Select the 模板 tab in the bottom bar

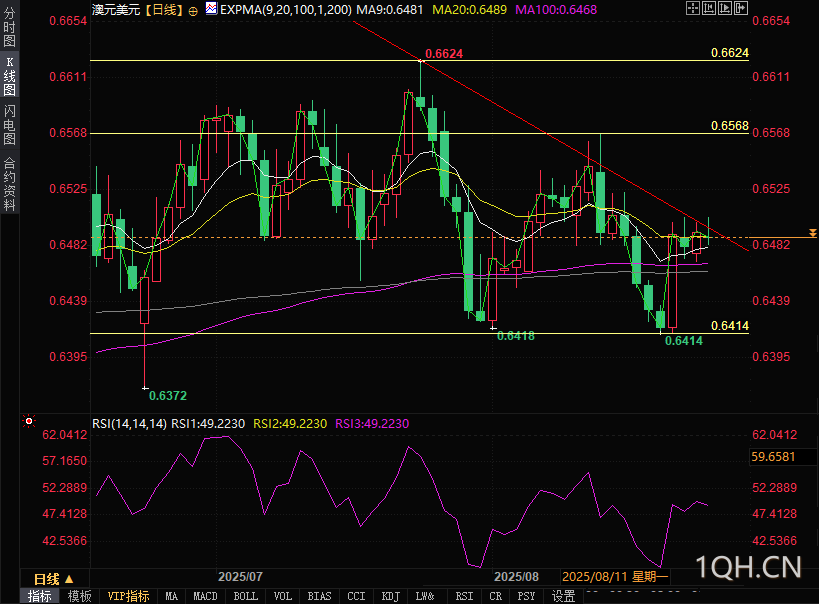[x=79, y=596]
